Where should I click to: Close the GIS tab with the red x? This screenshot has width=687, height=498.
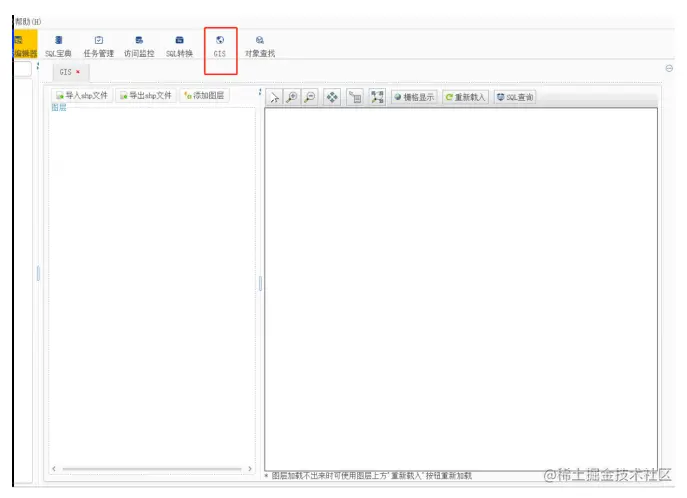[78, 72]
